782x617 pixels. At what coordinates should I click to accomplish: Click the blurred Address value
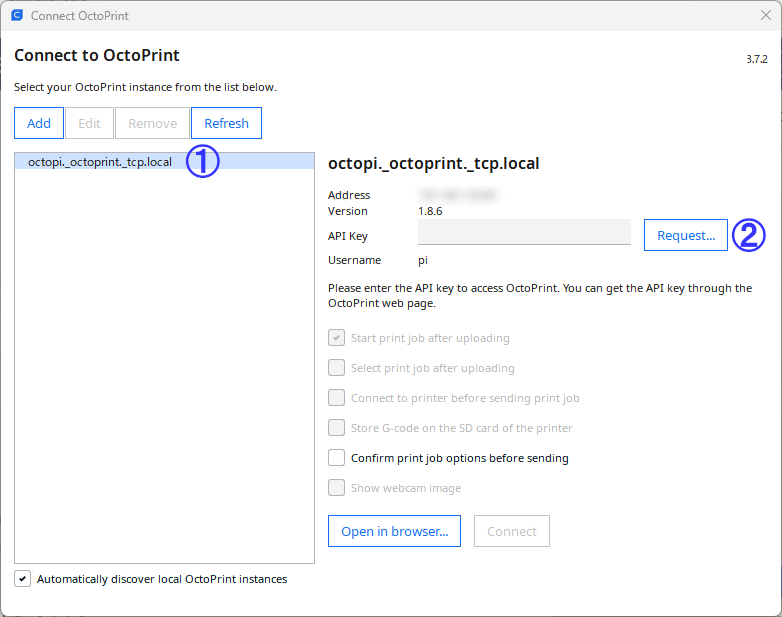click(458, 195)
